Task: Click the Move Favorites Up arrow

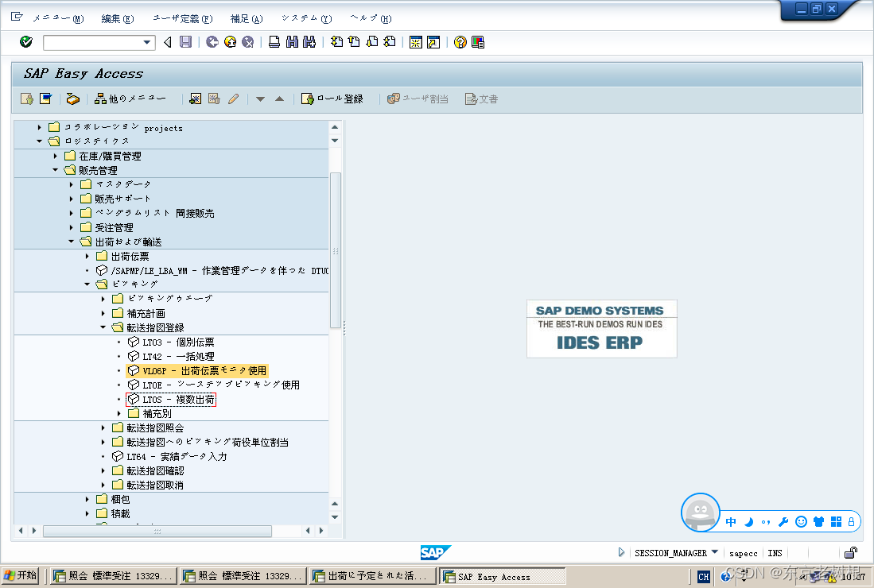Action: [x=279, y=99]
